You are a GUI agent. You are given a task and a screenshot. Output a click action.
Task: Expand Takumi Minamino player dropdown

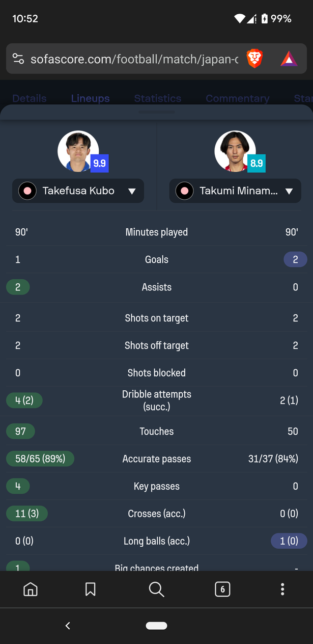[235, 191]
